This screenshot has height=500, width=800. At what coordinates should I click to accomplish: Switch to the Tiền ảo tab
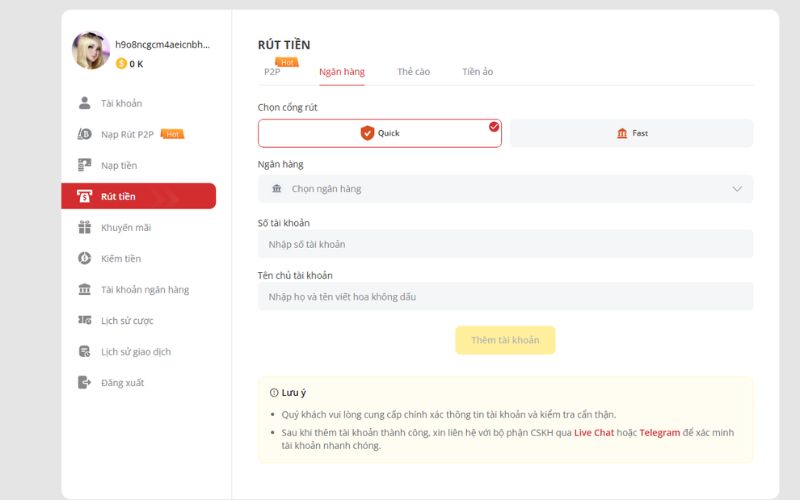(x=478, y=72)
